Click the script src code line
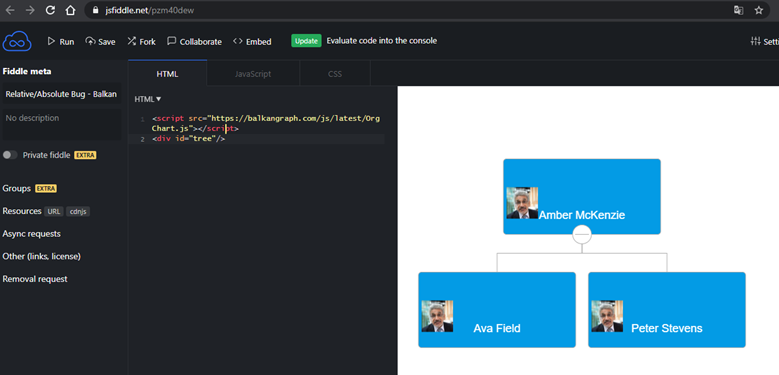The image size is (779, 375). coord(266,123)
